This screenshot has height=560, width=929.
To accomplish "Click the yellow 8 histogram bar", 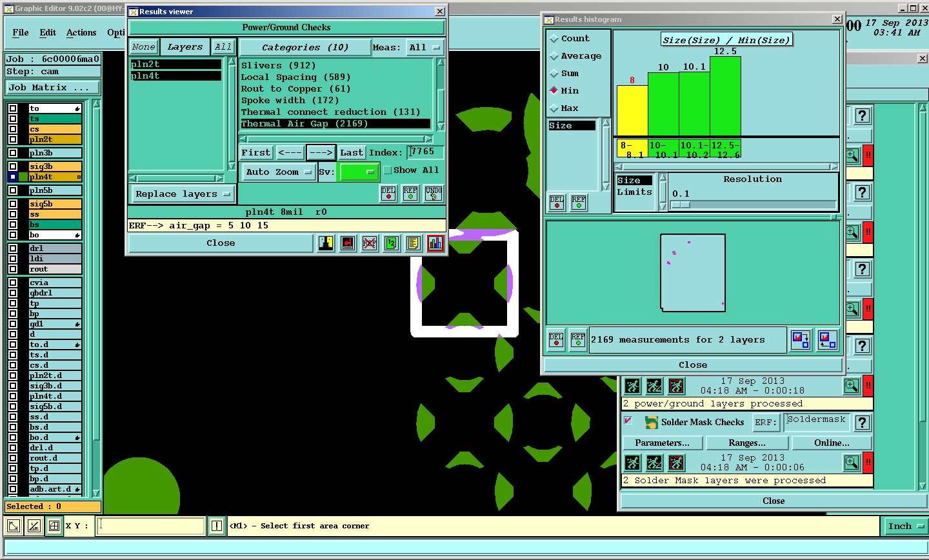I will click(x=632, y=110).
